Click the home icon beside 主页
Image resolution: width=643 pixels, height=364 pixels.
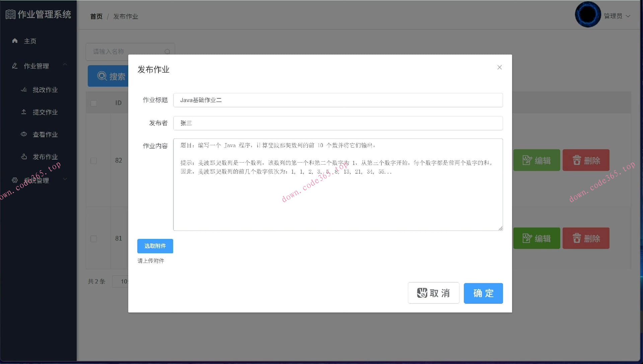tap(15, 40)
